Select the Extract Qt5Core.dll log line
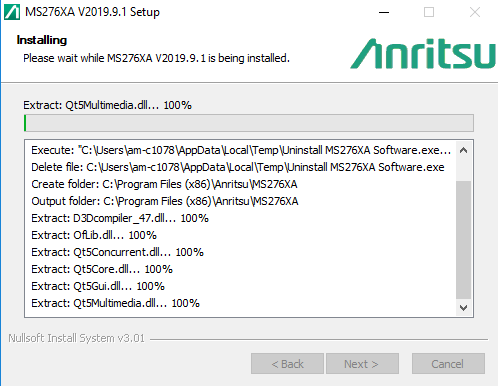 tap(102, 269)
